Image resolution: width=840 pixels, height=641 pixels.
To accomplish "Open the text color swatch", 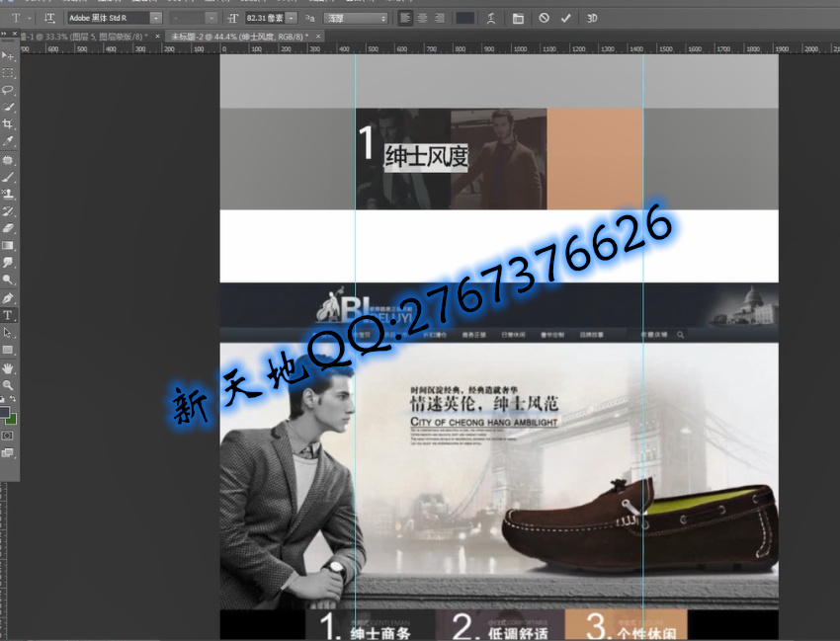I will 464,18.
